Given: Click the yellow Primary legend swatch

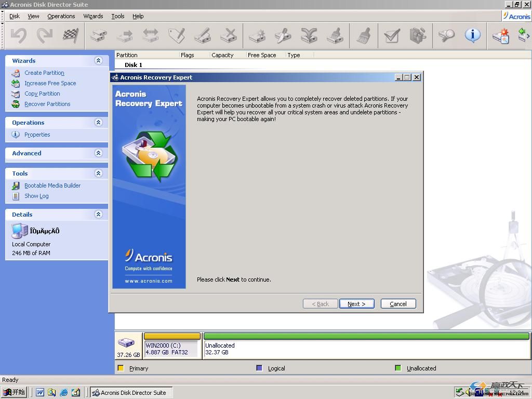Looking at the screenshot, I should click(121, 368).
